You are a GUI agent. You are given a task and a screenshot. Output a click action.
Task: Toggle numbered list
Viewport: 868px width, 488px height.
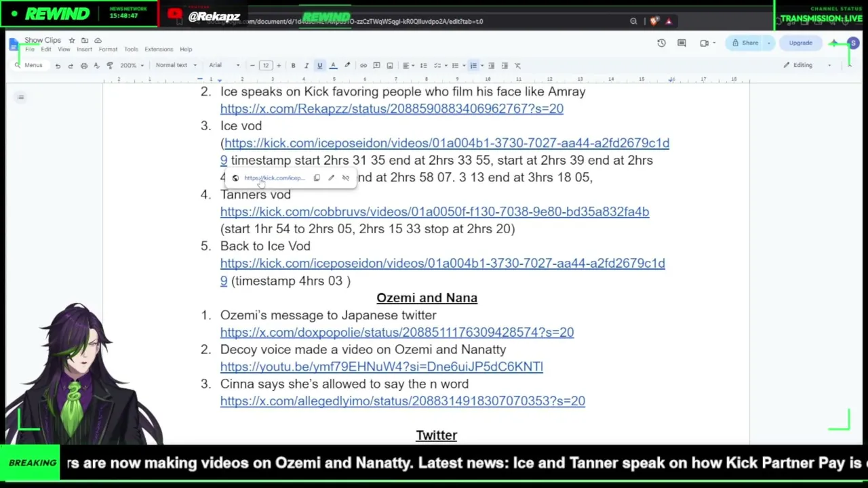[x=473, y=66]
